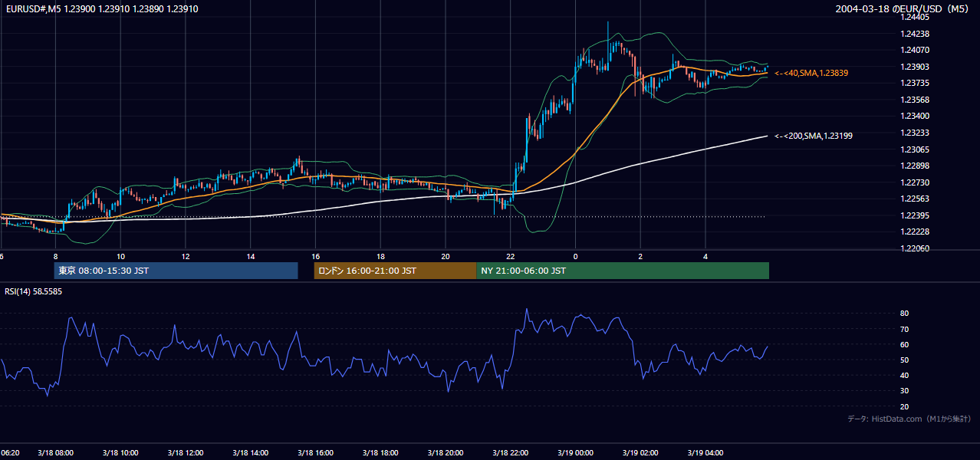Image resolution: width=980 pixels, height=460 pixels.
Task: Click price scale value 1.23735
Action: pos(915,83)
